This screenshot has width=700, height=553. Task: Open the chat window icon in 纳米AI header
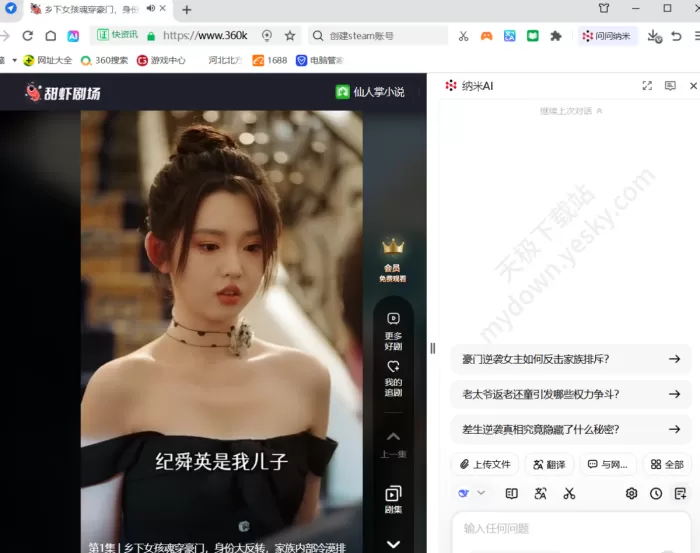670,86
